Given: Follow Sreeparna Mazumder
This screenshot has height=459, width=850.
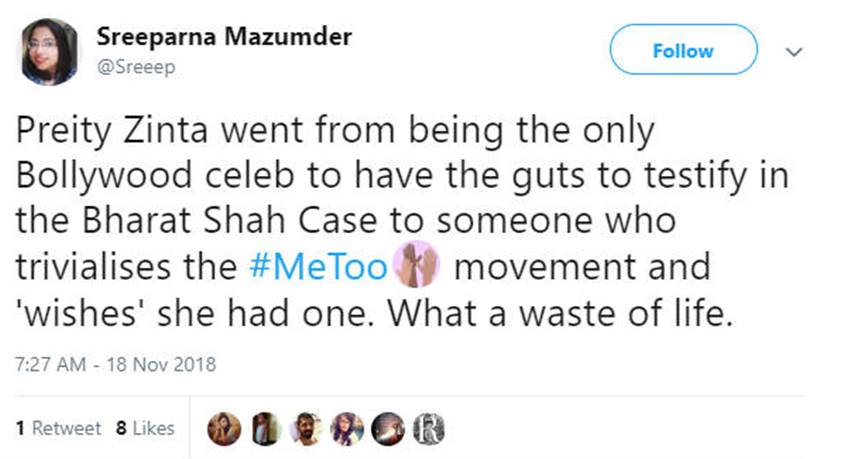Looking at the screenshot, I should [683, 50].
